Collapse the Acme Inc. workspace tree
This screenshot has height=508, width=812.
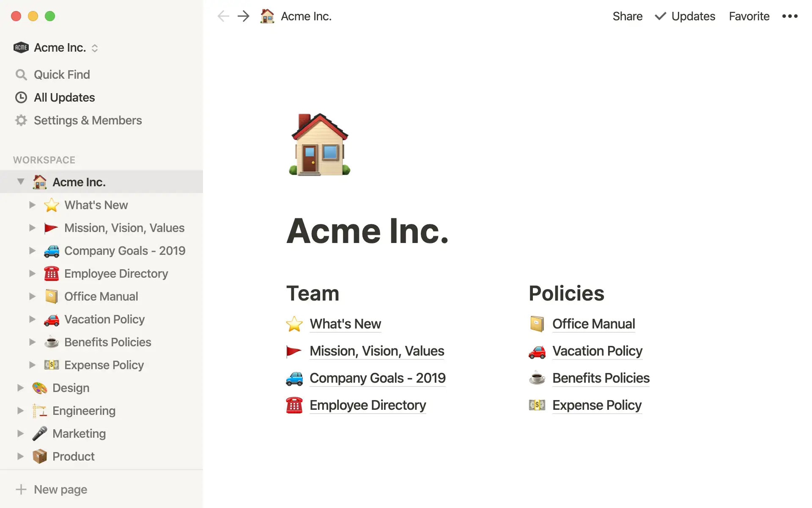[x=21, y=182]
